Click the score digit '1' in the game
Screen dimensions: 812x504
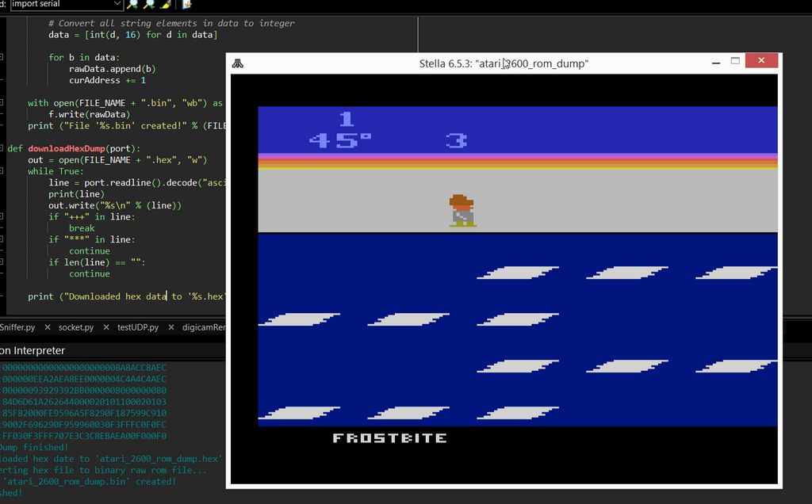[347, 119]
